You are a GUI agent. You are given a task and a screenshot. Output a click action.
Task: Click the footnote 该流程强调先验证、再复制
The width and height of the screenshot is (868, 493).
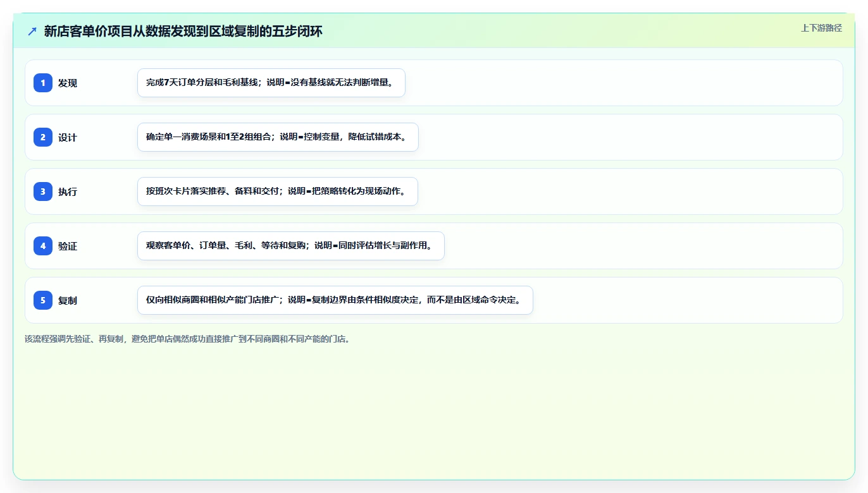(187, 339)
